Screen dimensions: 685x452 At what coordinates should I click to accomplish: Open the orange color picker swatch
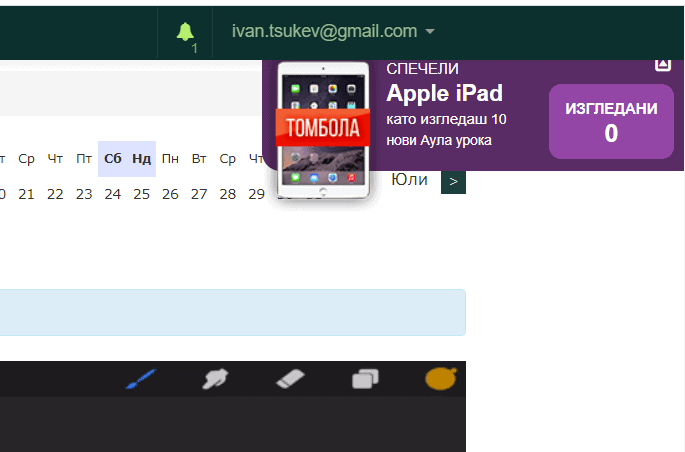coord(441,378)
